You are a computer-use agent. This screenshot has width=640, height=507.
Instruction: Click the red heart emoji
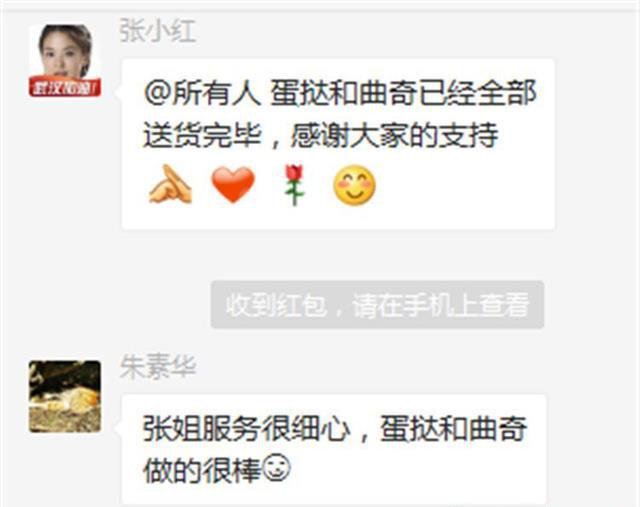pyautogui.click(x=233, y=185)
